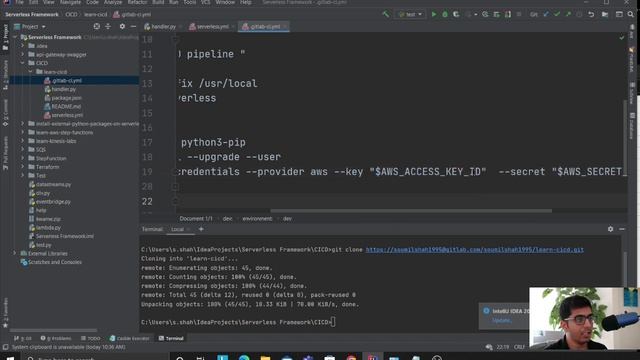Collapse the learn-cicd folder
Image resolution: width=640 pixels, height=360 pixels.
tap(31, 72)
